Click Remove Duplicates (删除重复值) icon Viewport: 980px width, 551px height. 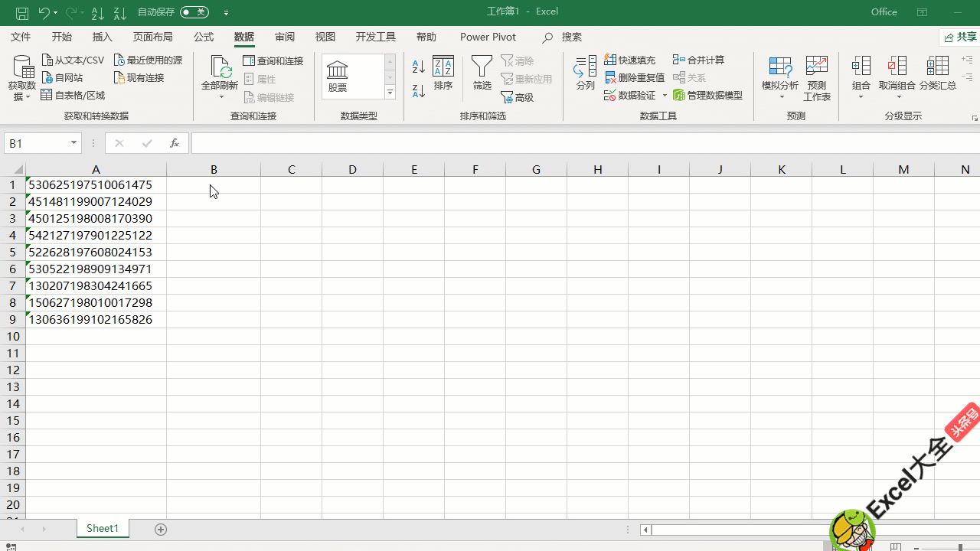[x=611, y=77]
